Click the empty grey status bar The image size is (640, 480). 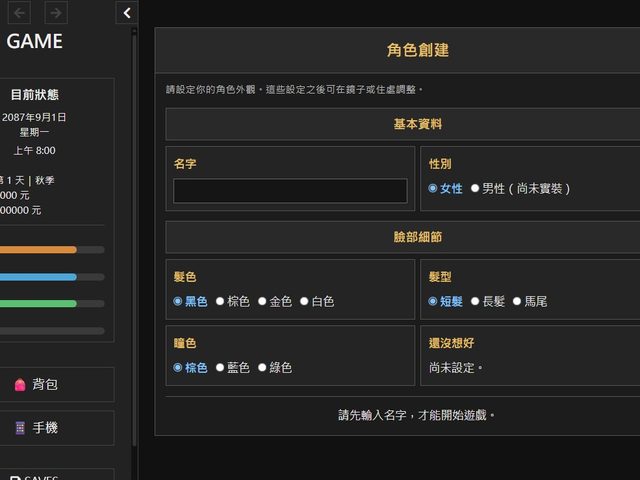[52, 331]
